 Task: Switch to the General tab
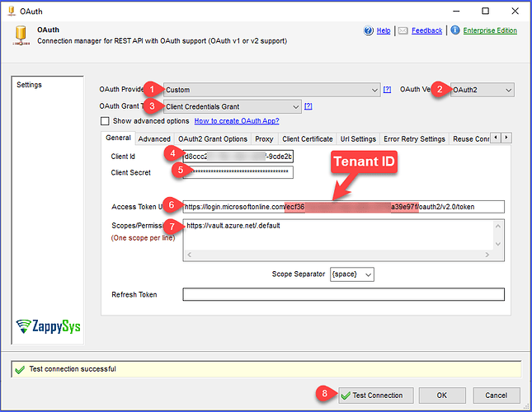click(x=118, y=138)
